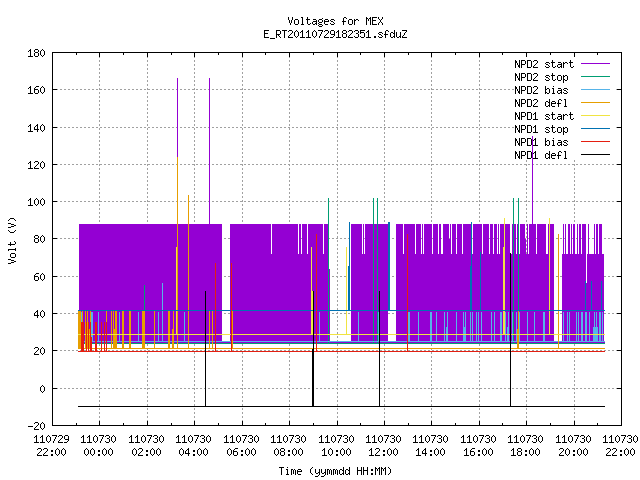The image size is (640, 480).
Task: Click the 'NPD1 stop' legend label
Action: point(541,129)
